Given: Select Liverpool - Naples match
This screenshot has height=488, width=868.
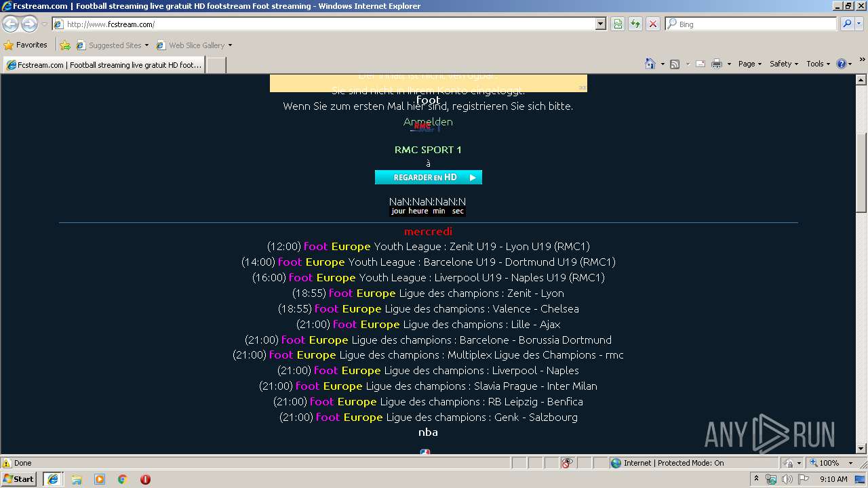Looking at the screenshot, I should pyautogui.click(x=429, y=371).
